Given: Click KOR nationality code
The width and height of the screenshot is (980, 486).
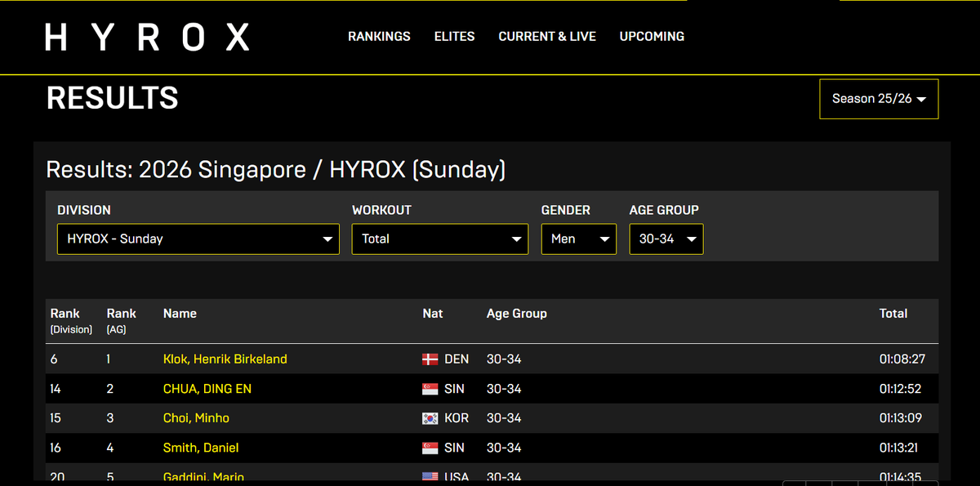Looking at the screenshot, I should point(457,418).
